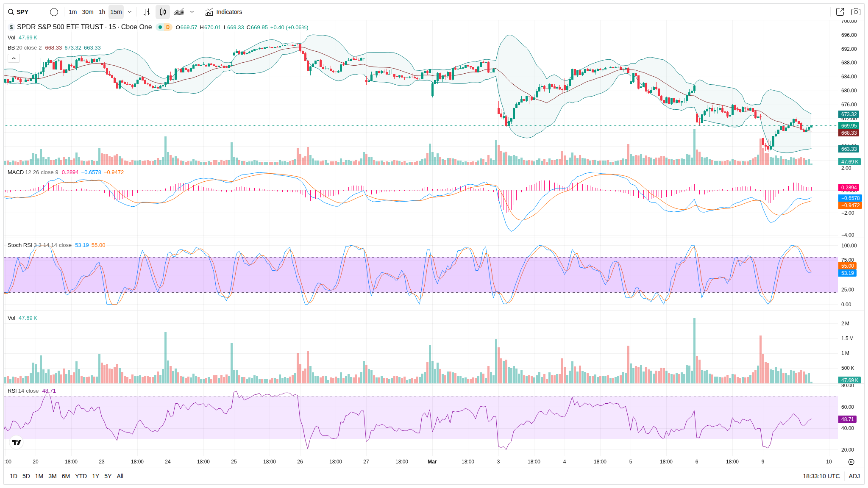868x488 pixels.
Task: Click the 669.95 current price label
Action: point(849,126)
